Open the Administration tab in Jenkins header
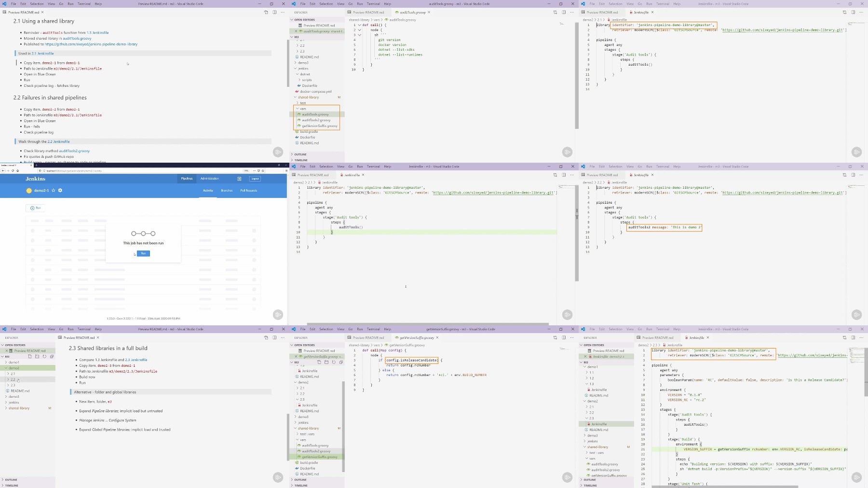Screen dimensions: 868x488 pyautogui.click(x=210, y=179)
